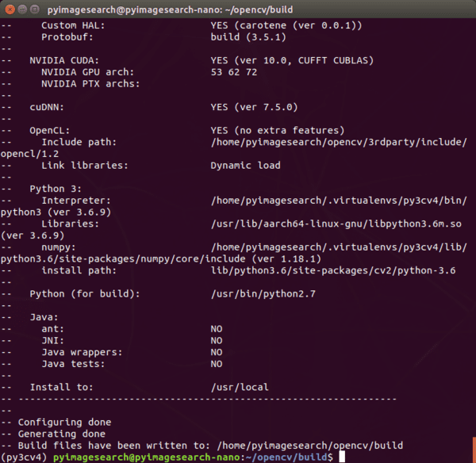Click 'Interpreter:' label

coord(76,201)
